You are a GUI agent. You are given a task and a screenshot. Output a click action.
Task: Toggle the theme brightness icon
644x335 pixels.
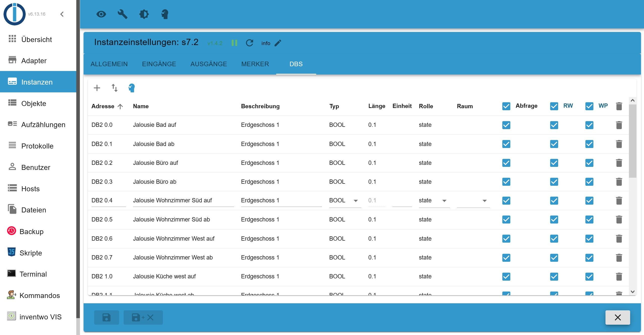click(144, 14)
